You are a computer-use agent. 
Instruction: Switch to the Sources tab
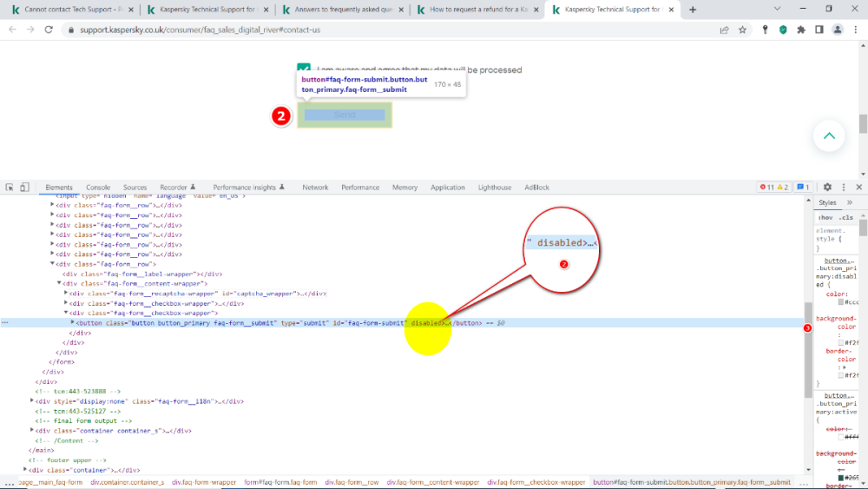coord(135,188)
